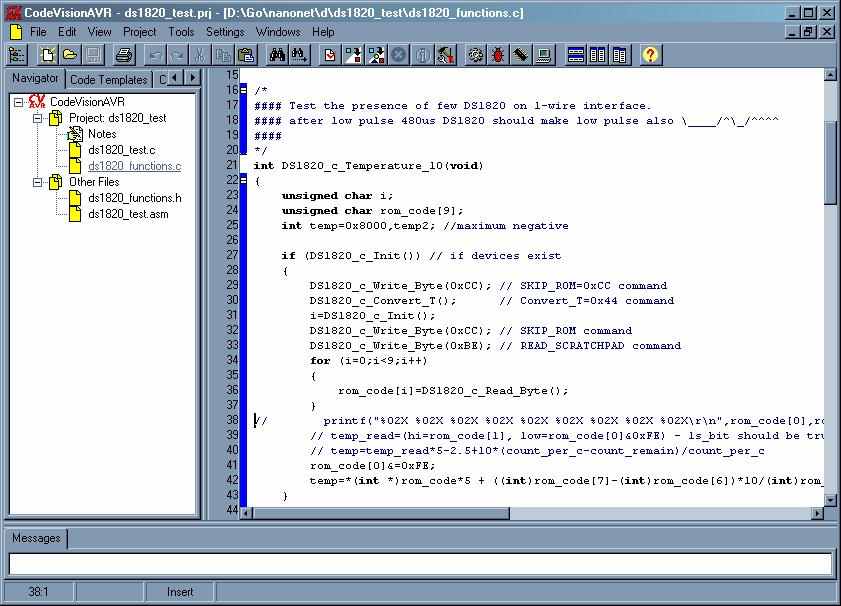Click the editor vertical scrollbar thumb
841x606 pixels.
tap(830, 164)
